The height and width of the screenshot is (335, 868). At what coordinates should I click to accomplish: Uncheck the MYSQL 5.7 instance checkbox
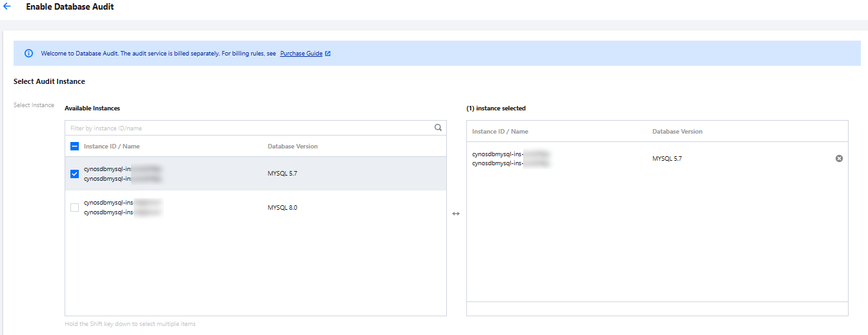[x=74, y=174]
